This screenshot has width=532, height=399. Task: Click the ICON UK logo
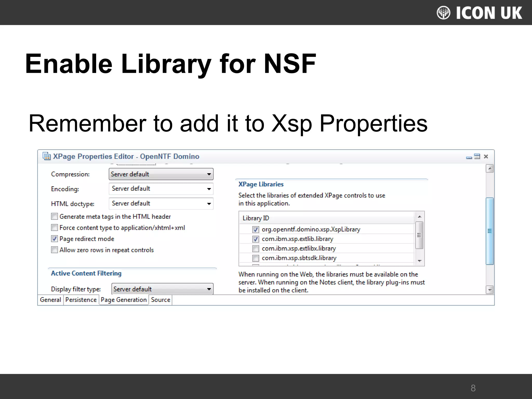point(479,13)
